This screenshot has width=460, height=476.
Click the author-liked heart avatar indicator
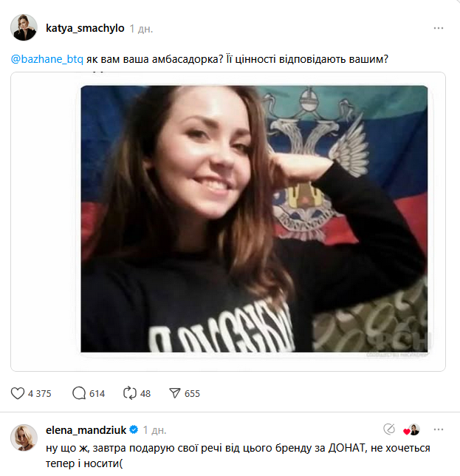[x=411, y=430]
